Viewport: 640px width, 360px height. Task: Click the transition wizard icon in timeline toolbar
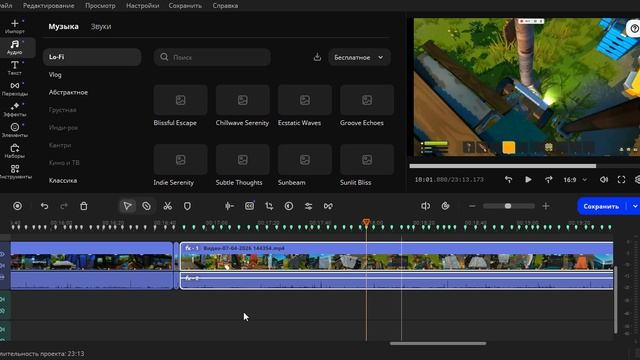tap(328, 206)
